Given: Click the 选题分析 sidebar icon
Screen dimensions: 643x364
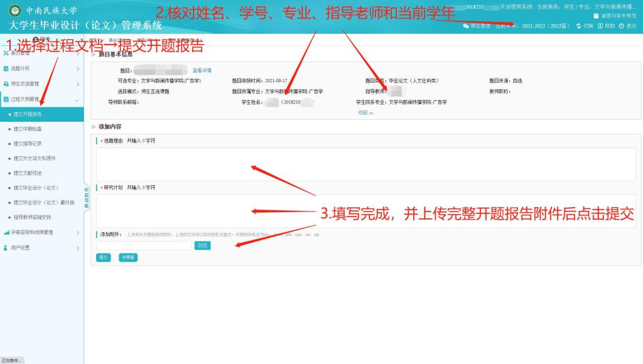Looking at the screenshot, I should tap(6, 68).
